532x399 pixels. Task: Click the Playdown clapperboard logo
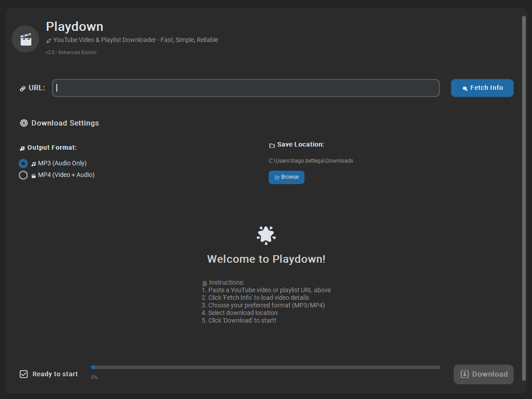(25, 39)
